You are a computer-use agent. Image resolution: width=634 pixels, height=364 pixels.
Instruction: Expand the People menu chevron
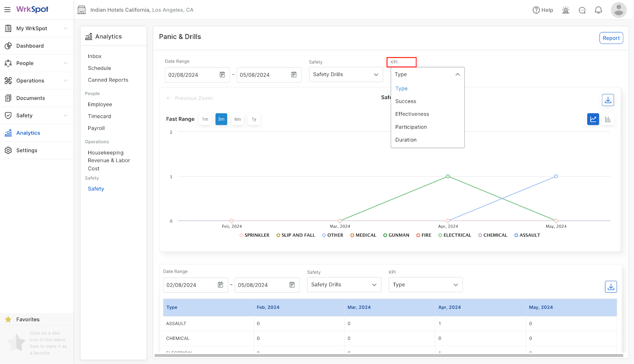point(66,63)
